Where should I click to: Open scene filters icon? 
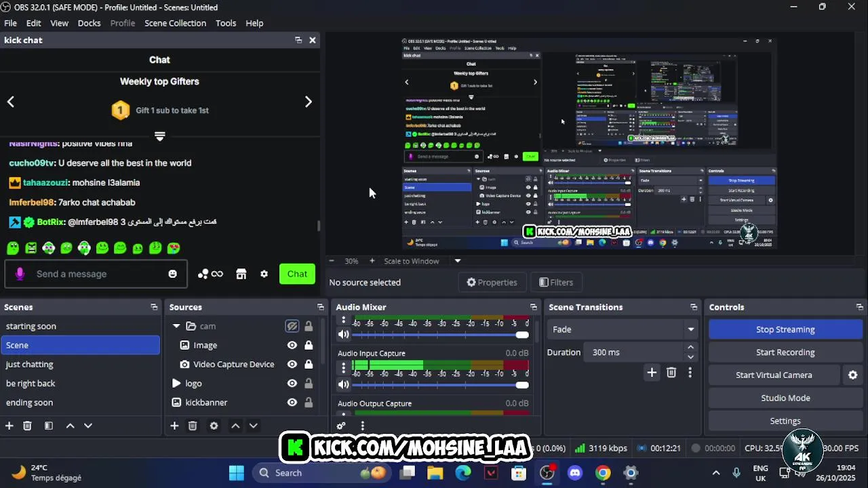point(49,426)
